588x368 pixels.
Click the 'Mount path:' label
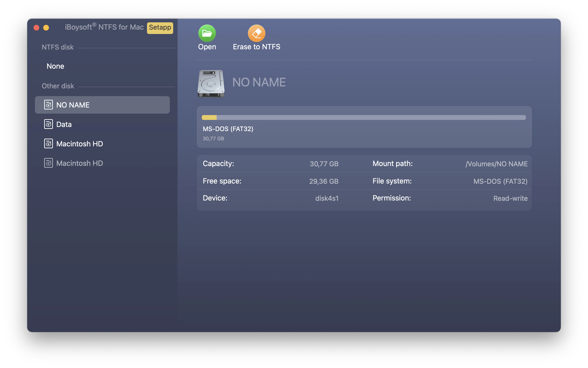(x=392, y=164)
